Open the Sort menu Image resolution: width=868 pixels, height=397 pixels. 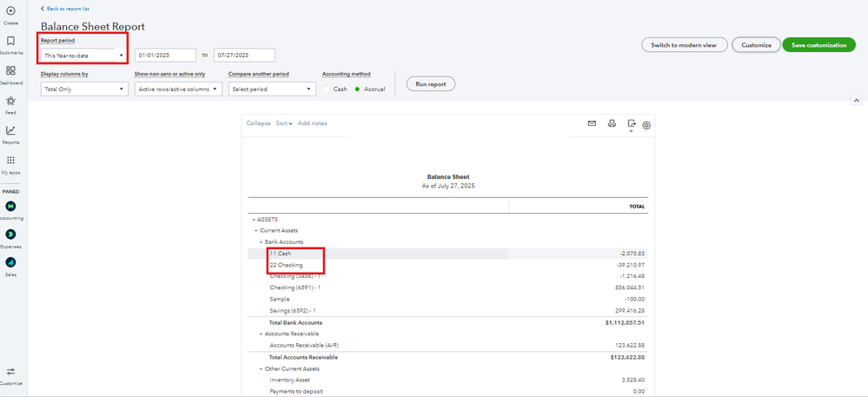click(x=284, y=123)
